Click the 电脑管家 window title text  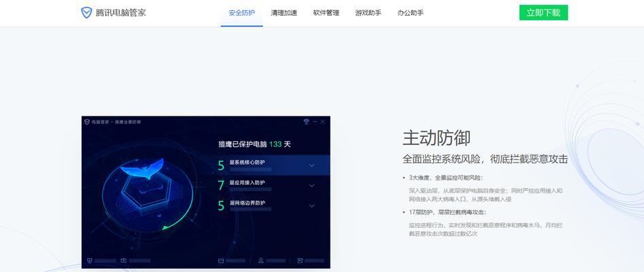point(116,122)
